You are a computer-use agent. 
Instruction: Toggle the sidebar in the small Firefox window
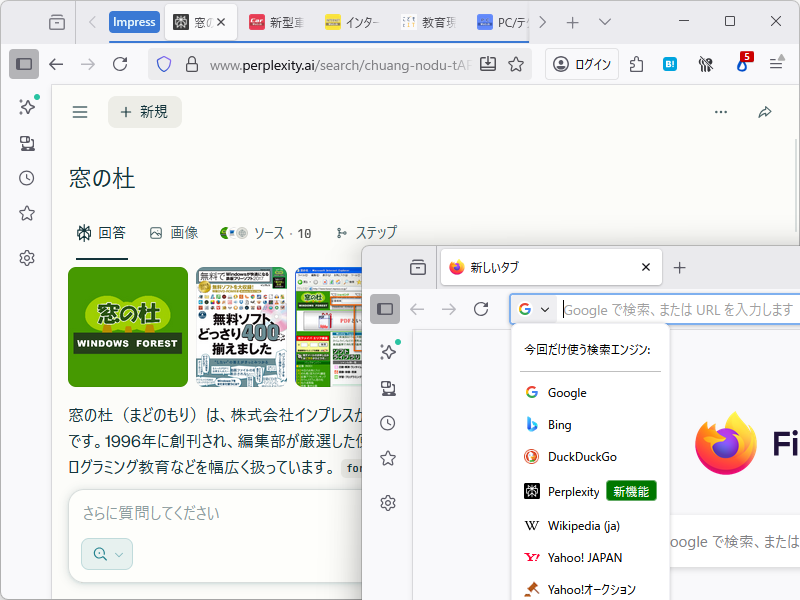click(384, 309)
